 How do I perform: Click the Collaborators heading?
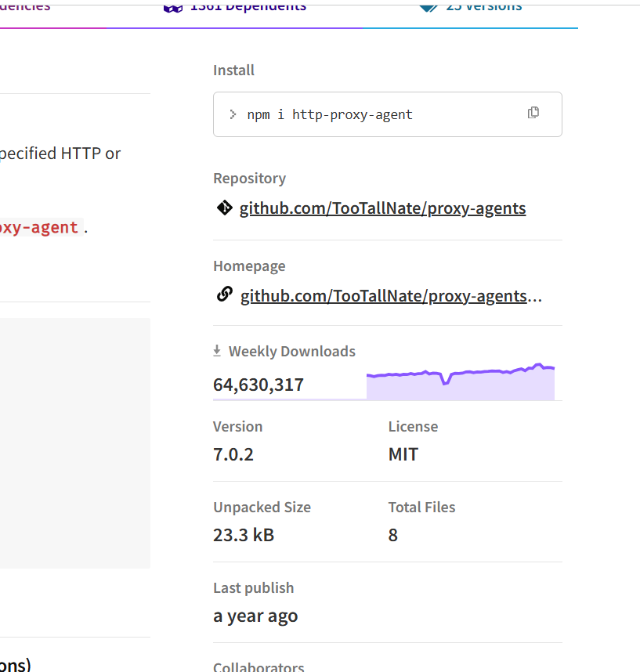coord(259,667)
